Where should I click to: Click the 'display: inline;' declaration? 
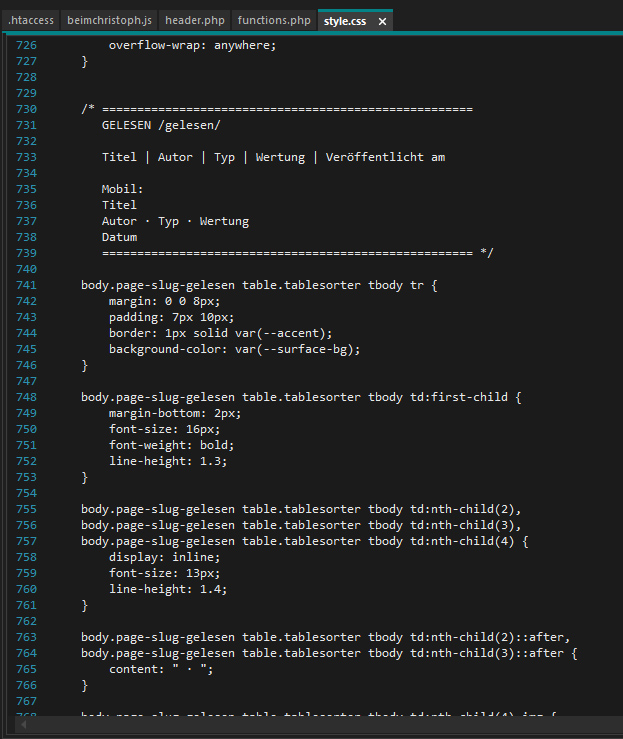pos(164,557)
